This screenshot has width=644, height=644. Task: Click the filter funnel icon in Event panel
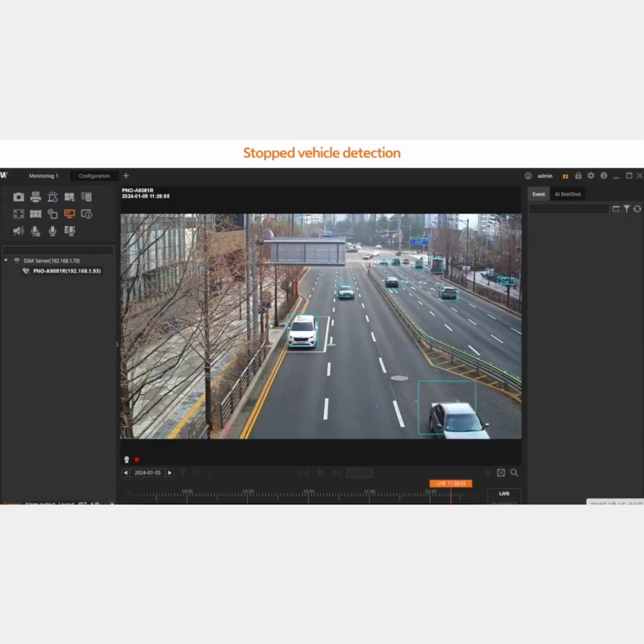point(626,209)
